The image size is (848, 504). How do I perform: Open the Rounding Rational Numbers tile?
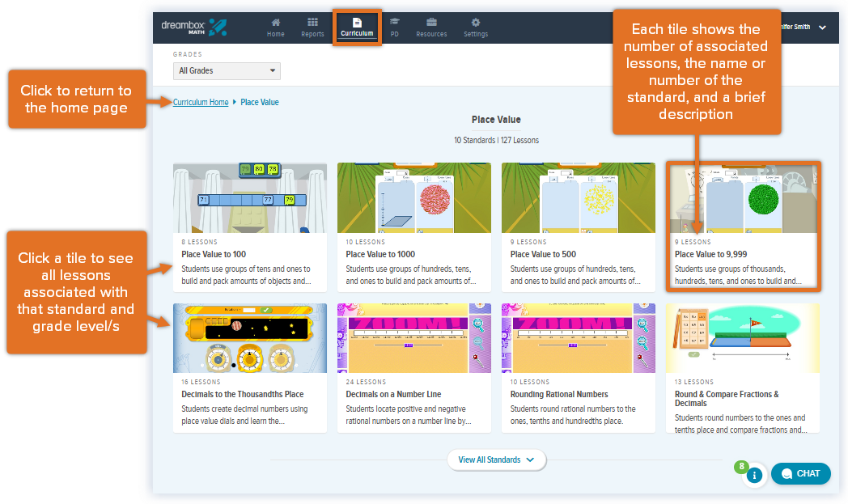(x=578, y=368)
